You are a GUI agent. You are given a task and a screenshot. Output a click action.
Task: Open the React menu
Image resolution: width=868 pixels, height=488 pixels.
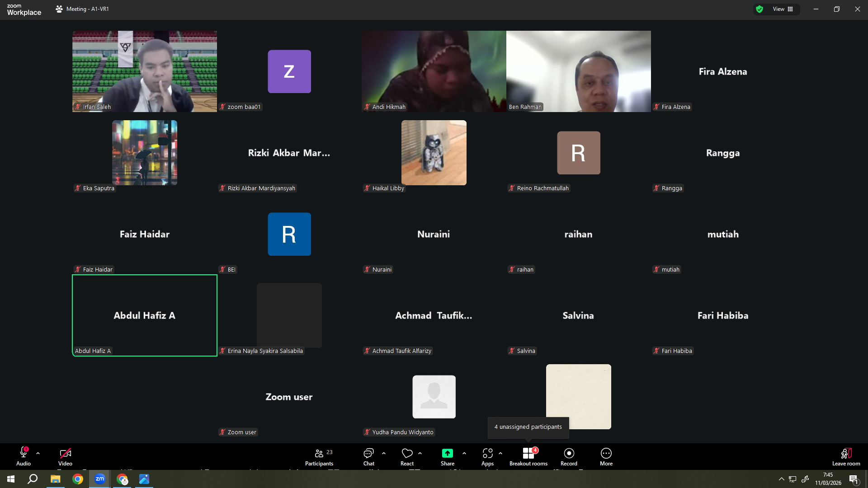407,456
